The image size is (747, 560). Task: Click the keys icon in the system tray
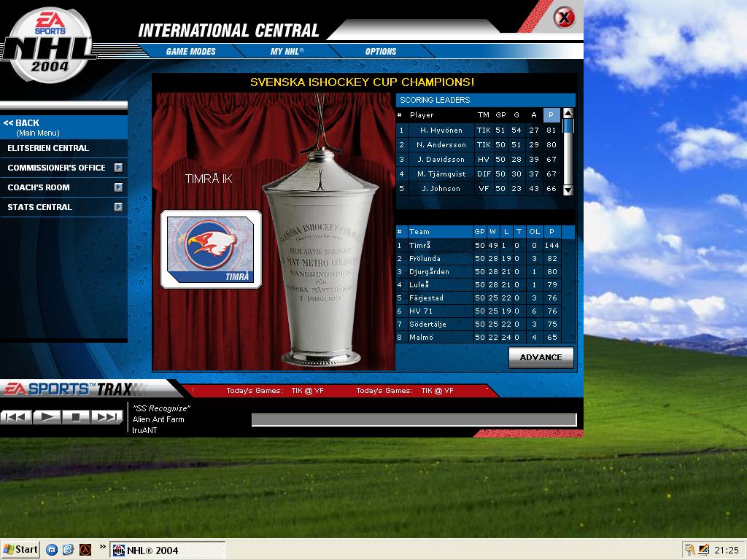point(689,550)
